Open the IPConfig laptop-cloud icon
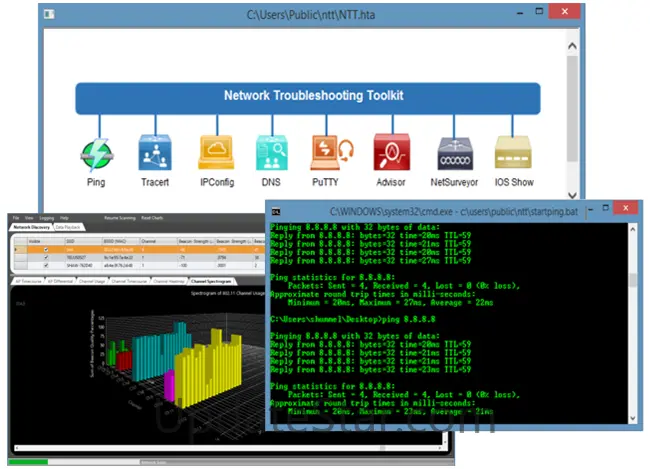Viewport: 650px width, 469px height. 216,153
